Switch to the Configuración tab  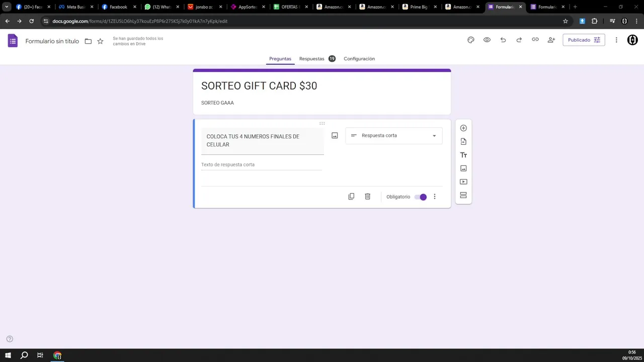click(359, 59)
